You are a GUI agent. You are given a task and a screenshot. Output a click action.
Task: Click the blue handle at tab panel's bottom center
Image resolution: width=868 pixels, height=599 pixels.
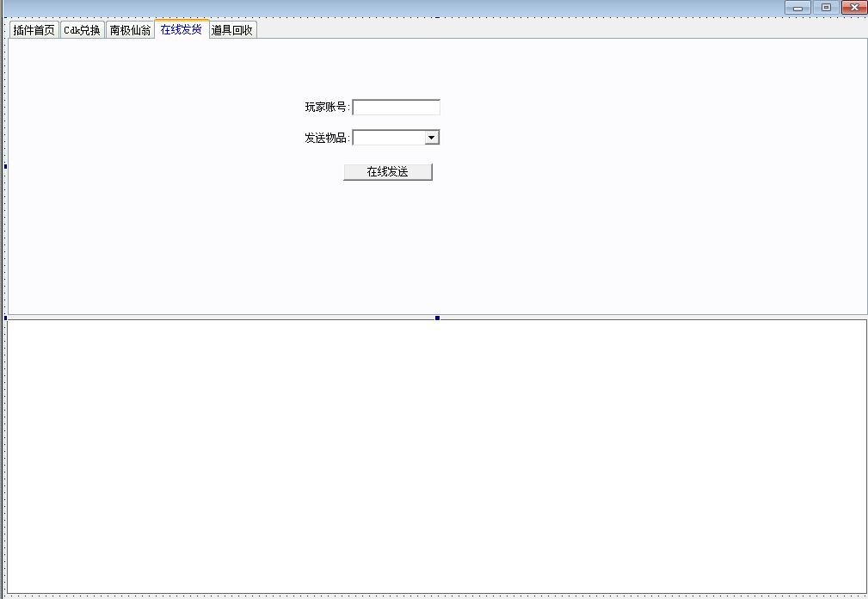coord(437,318)
